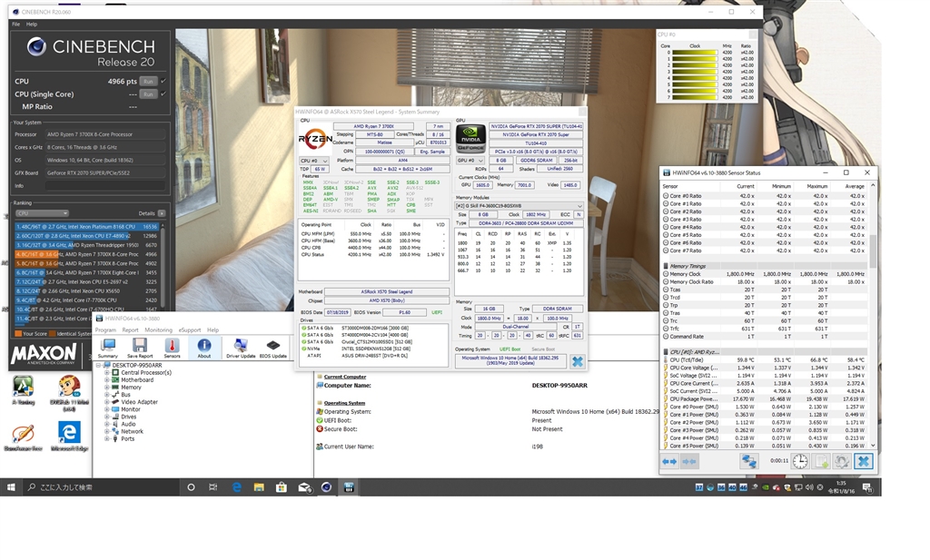Open the Summary tool in HWiNFO64 toolbar
This screenshot has width=930, height=560.
tap(108, 348)
